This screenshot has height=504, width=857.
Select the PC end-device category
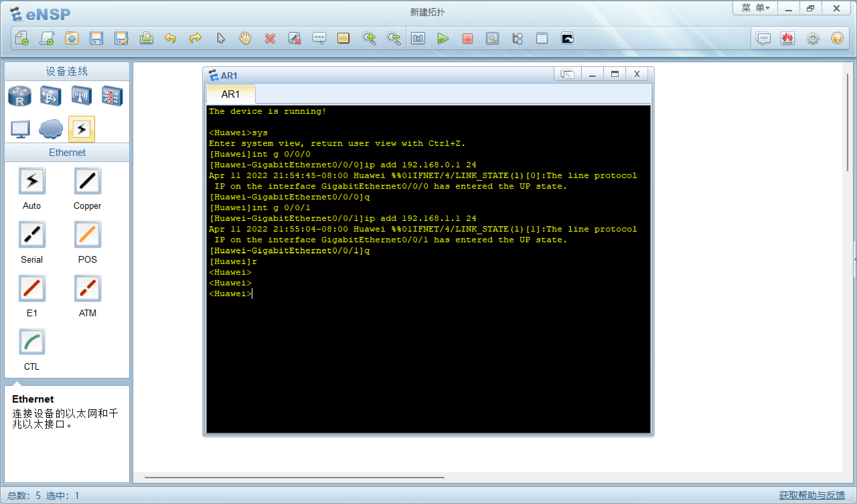(x=20, y=129)
